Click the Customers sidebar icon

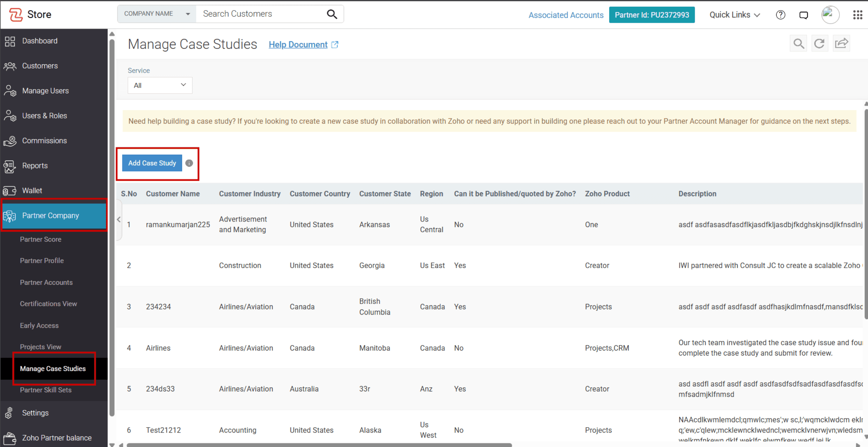point(10,66)
